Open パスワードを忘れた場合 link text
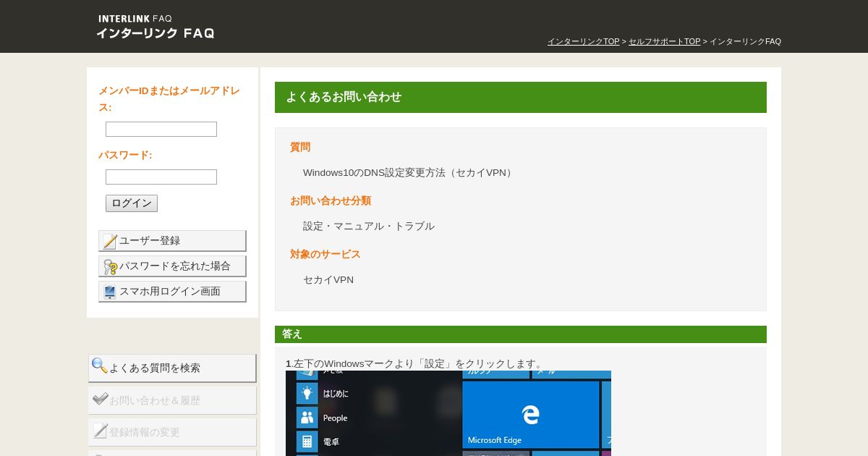Screen dimensions: 868x456 tap(175, 266)
